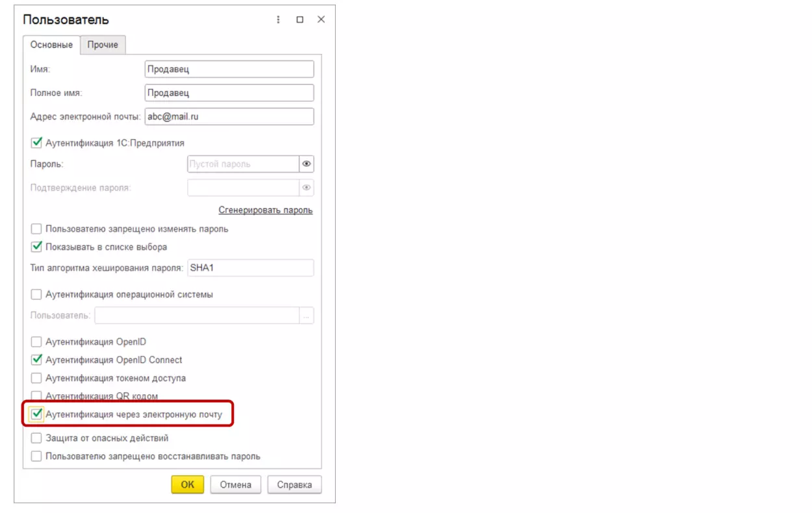Click the email address field abc@mail.ru
The image size is (812, 513).
[x=229, y=117]
